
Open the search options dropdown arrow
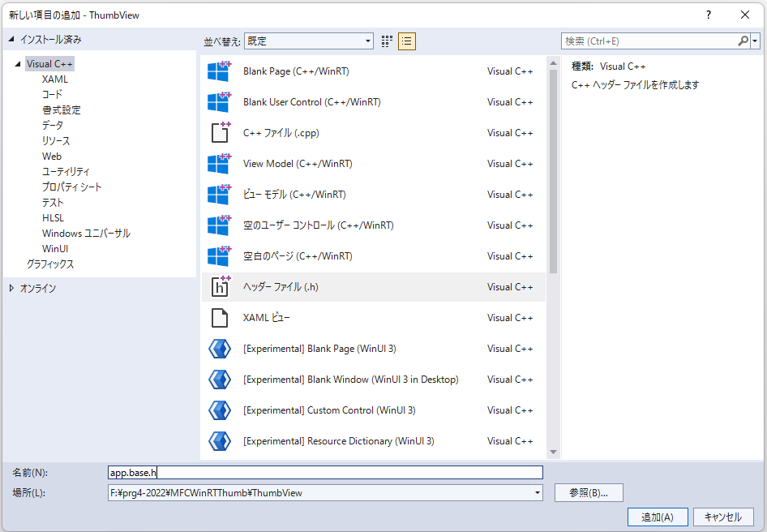[x=756, y=41]
